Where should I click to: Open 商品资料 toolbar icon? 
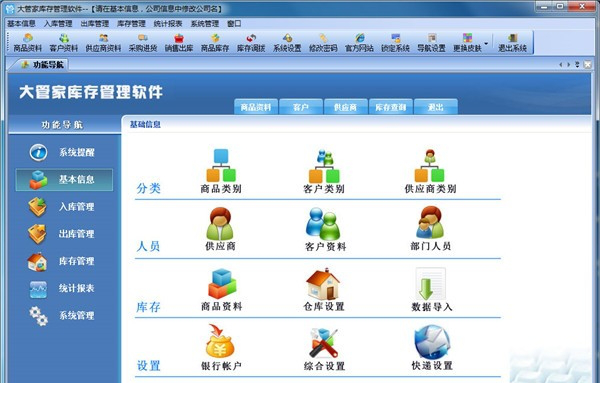[x=28, y=42]
